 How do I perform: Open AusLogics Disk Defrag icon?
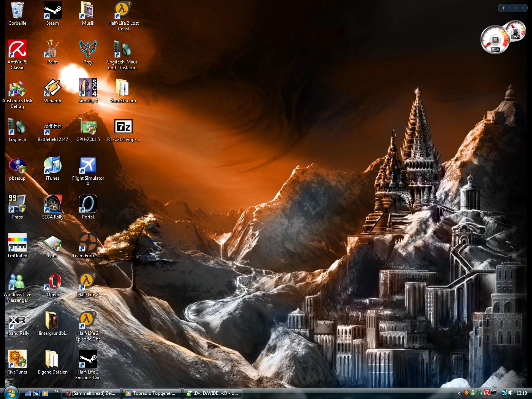(x=17, y=94)
